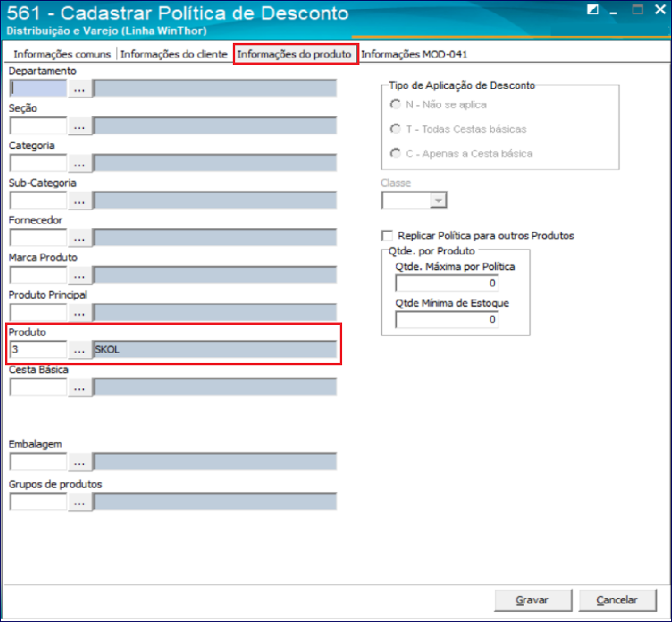Open the Grupos de produtos lookup button
672x622 pixels.
click(x=79, y=502)
